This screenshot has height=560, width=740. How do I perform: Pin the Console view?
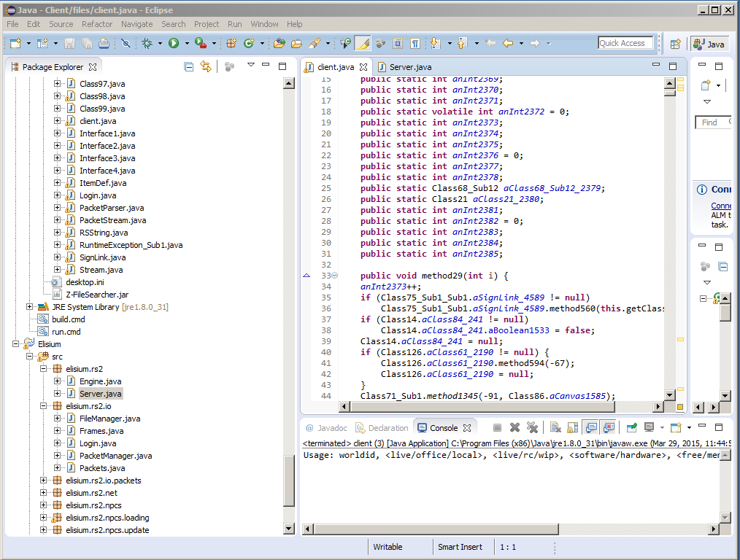click(631, 428)
